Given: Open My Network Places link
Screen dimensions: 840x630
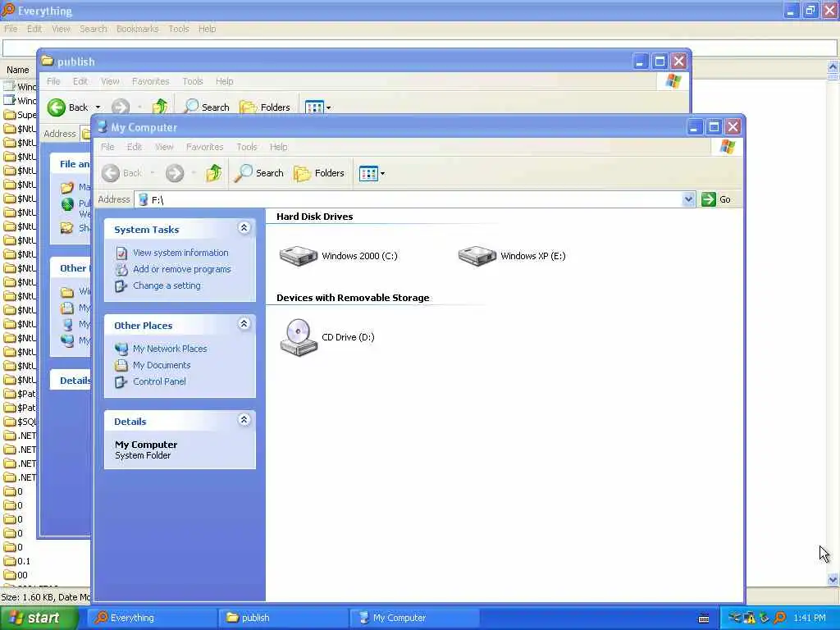Looking at the screenshot, I should (170, 349).
